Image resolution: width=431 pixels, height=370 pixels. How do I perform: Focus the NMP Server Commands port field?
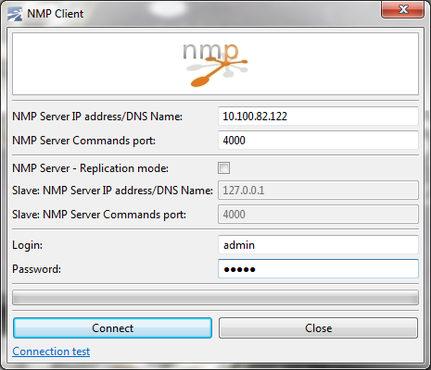tap(318, 140)
